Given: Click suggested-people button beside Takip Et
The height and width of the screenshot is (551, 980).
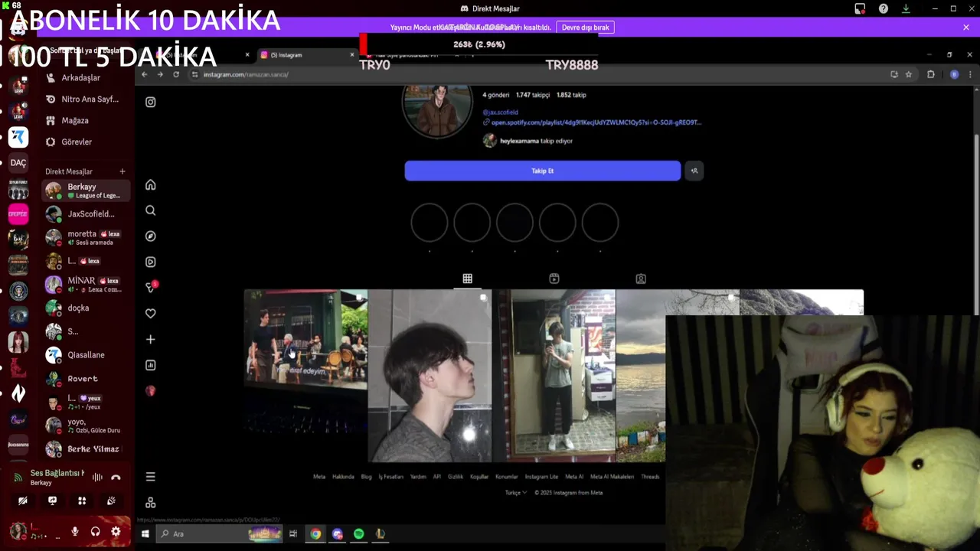Looking at the screenshot, I should coord(694,171).
